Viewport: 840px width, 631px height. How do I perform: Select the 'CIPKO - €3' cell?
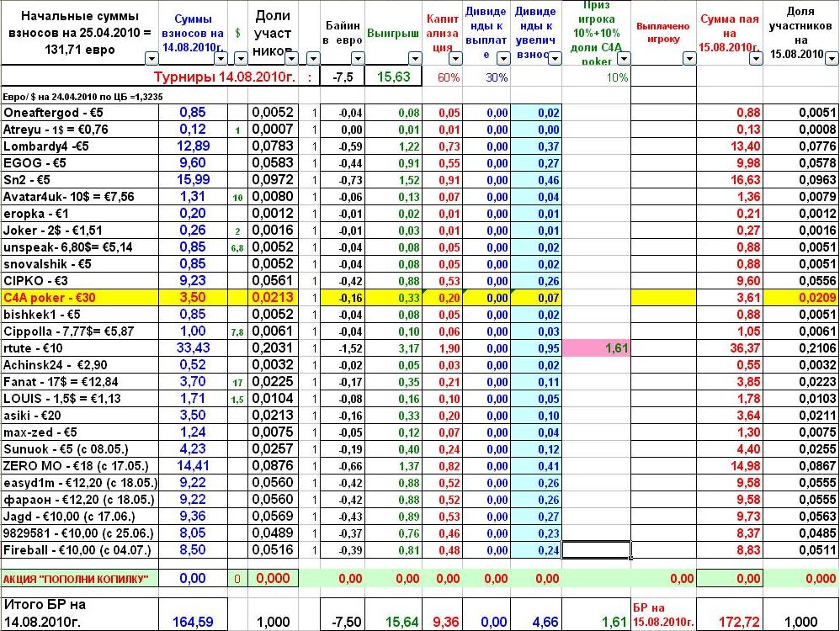(80, 281)
